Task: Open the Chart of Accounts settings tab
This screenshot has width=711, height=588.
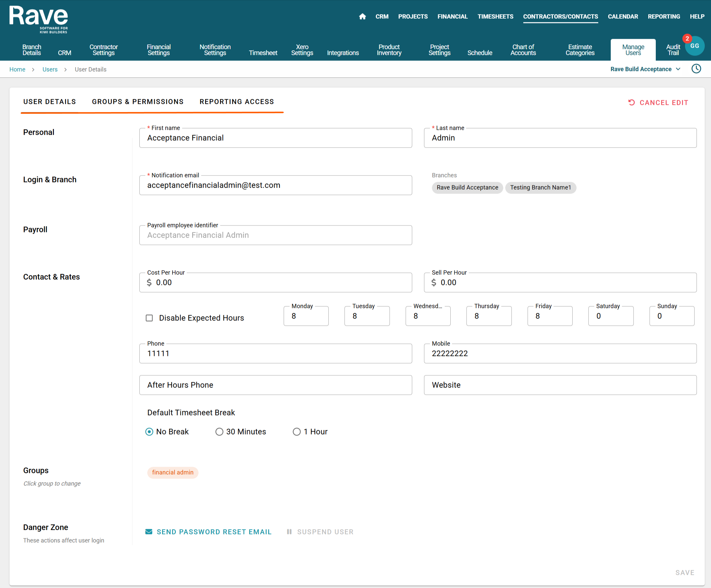Action: pos(523,50)
